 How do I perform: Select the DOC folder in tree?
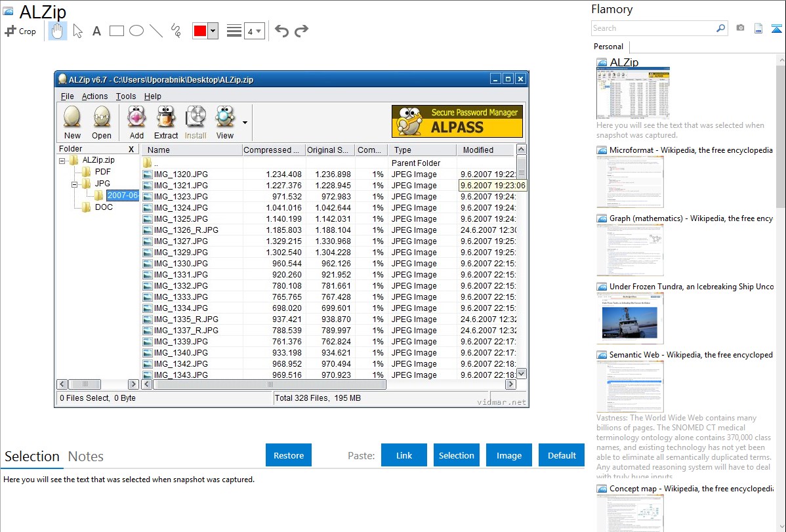coord(103,207)
